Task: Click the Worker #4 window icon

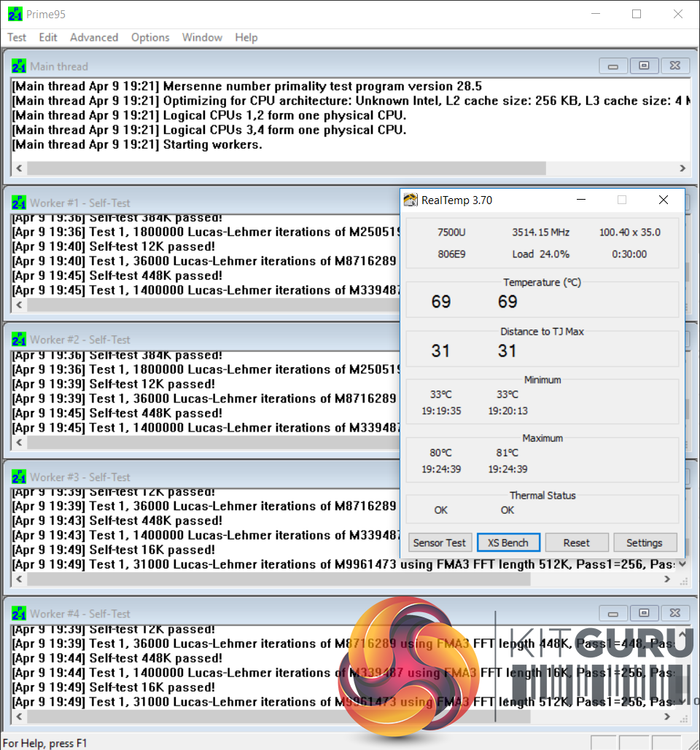Action: pos(19,614)
